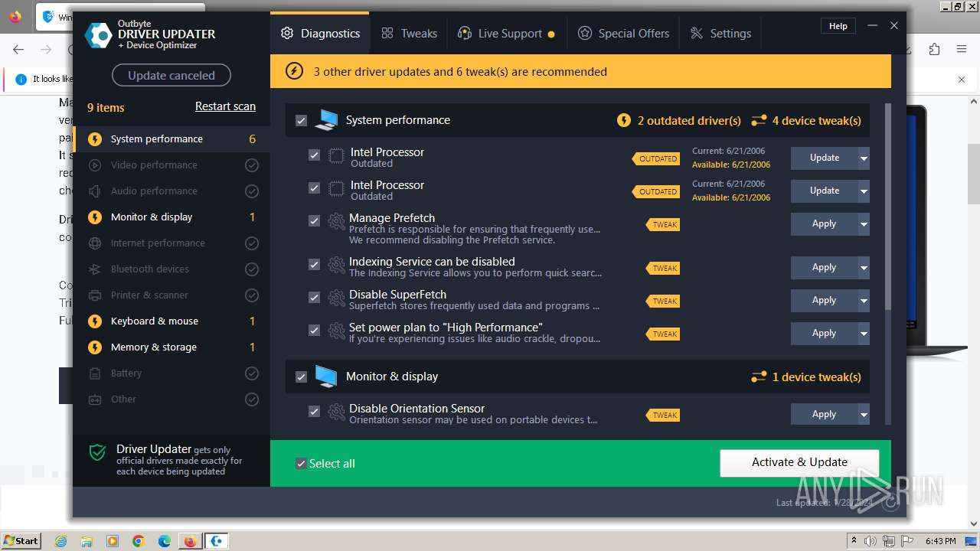Screen dimensions: 980x551
Task: Click the OUTDATED badge of the first Intel Processor
Action: (x=655, y=159)
